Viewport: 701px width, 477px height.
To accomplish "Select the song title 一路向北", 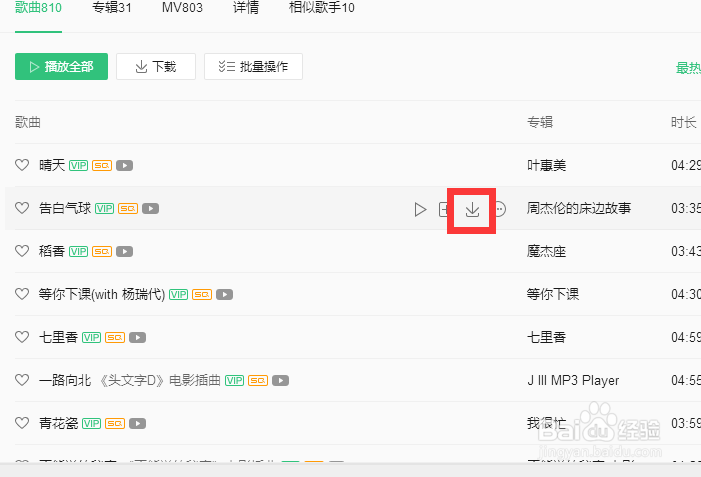I will pyautogui.click(x=65, y=380).
